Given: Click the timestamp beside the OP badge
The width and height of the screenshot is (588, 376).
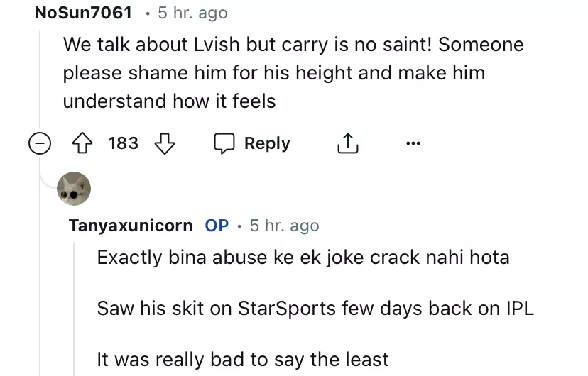Looking at the screenshot, I should [283, 226].
